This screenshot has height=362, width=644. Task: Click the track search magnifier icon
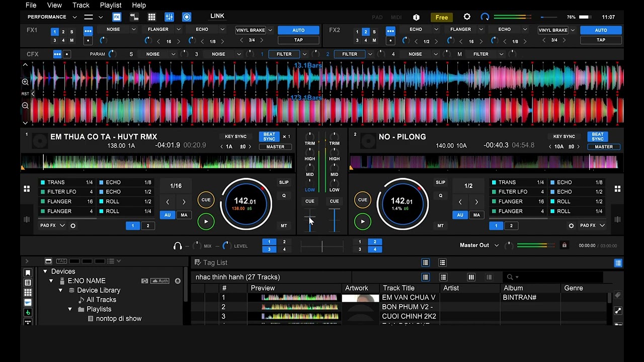510,277
